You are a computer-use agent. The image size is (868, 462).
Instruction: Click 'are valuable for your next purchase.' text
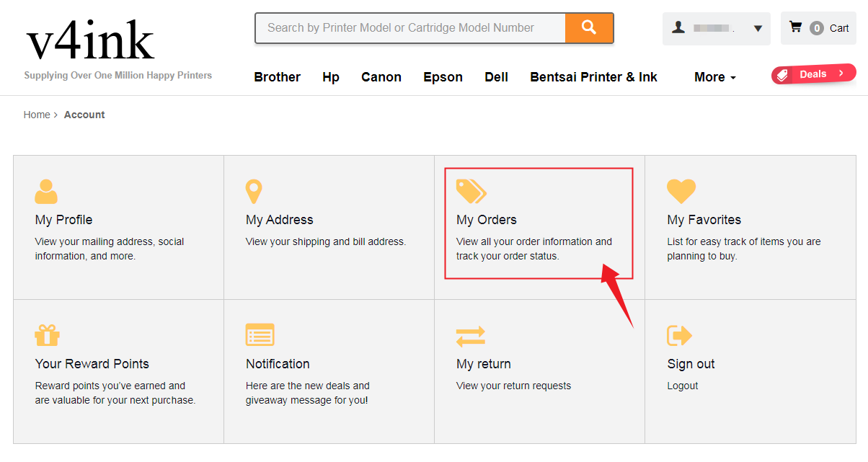coord(115,400)
